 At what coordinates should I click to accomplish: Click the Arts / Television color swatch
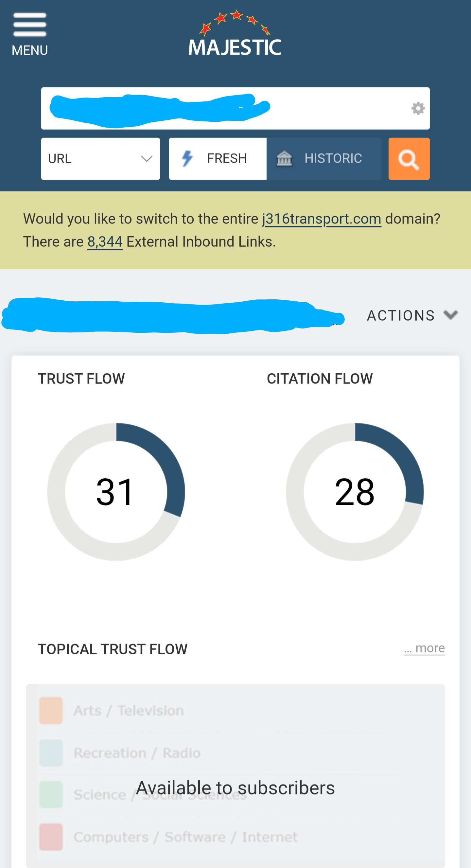[51, 710]
